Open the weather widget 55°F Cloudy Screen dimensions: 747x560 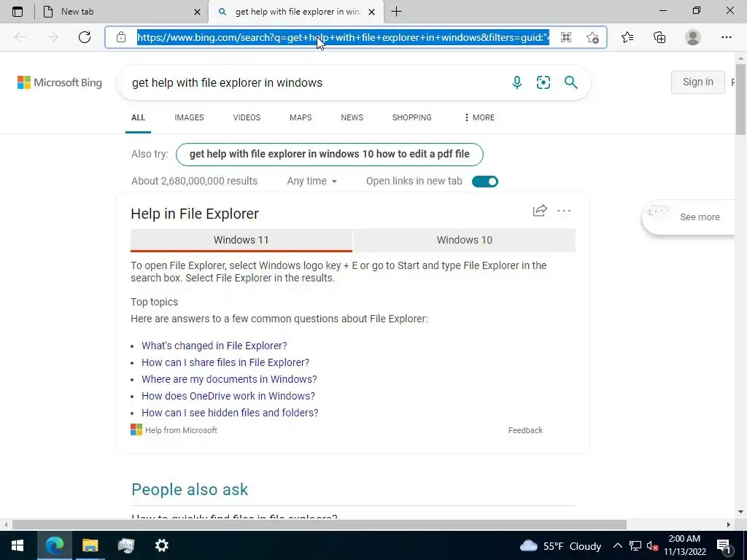point(560,545)
